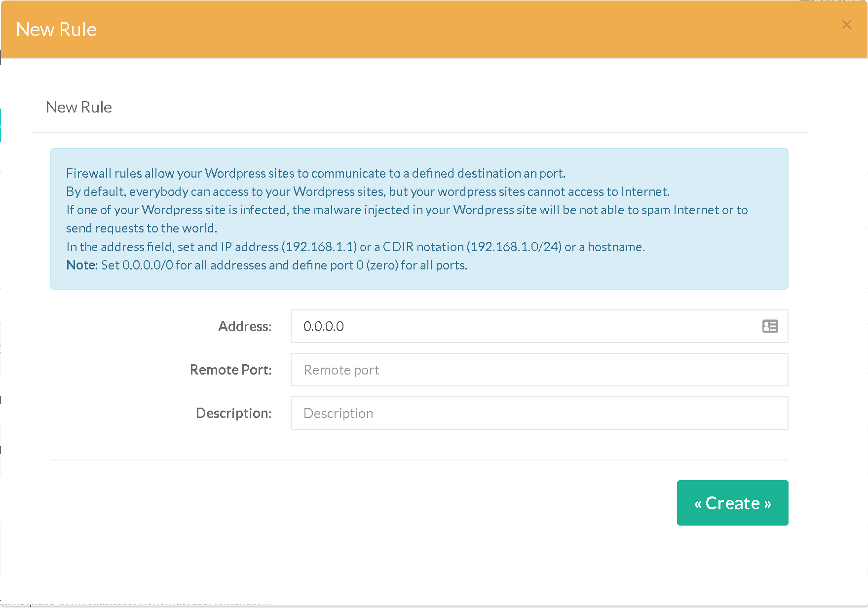
Task: Select the Description text field
Action: pos(539,413)
